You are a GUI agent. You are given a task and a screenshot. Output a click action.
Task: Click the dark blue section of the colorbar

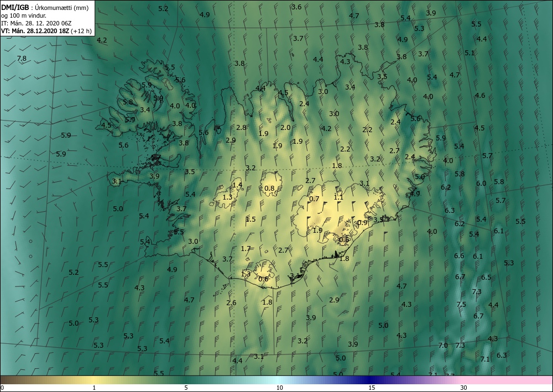(x=371, y=380)
